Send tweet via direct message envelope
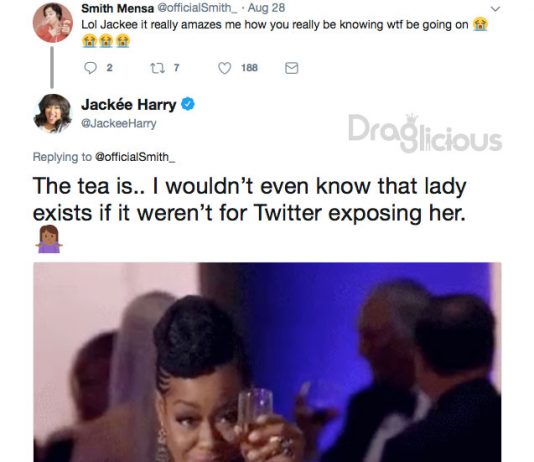Screen dimensions: 534x462 292,68
